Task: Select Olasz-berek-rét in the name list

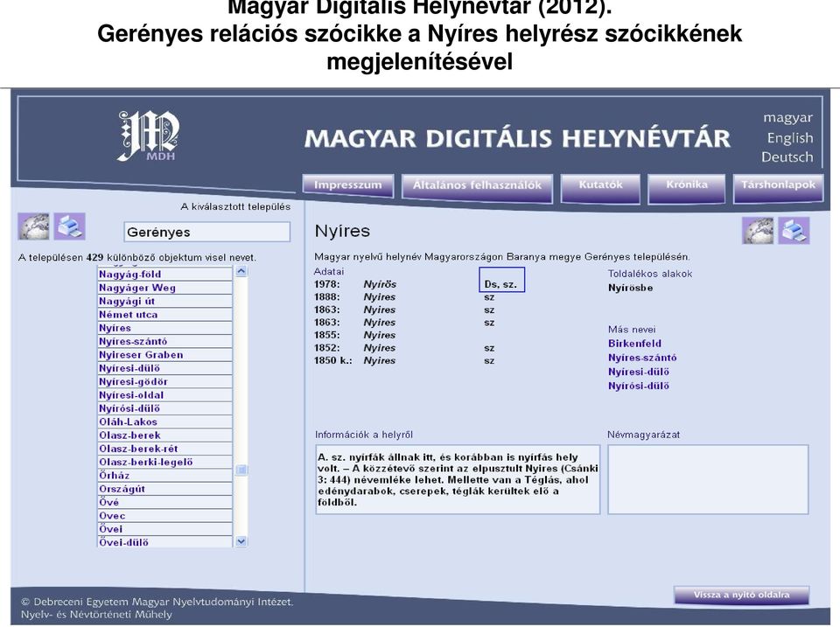Action: point(165,448)
